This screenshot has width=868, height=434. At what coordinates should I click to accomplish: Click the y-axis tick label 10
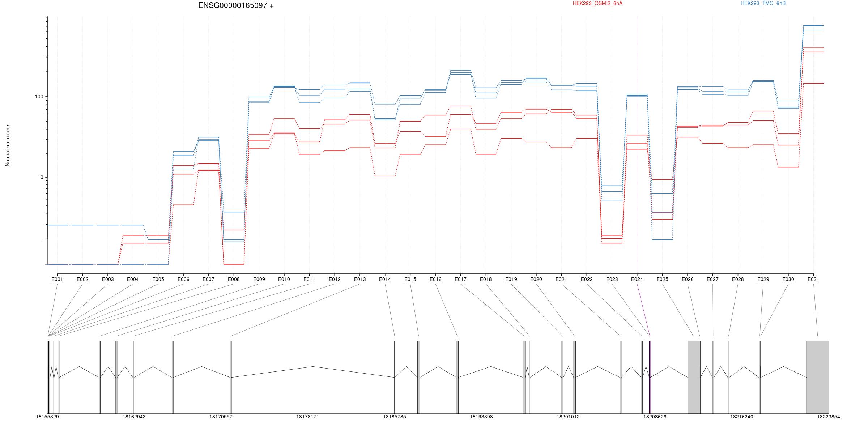tap(40, 177)
